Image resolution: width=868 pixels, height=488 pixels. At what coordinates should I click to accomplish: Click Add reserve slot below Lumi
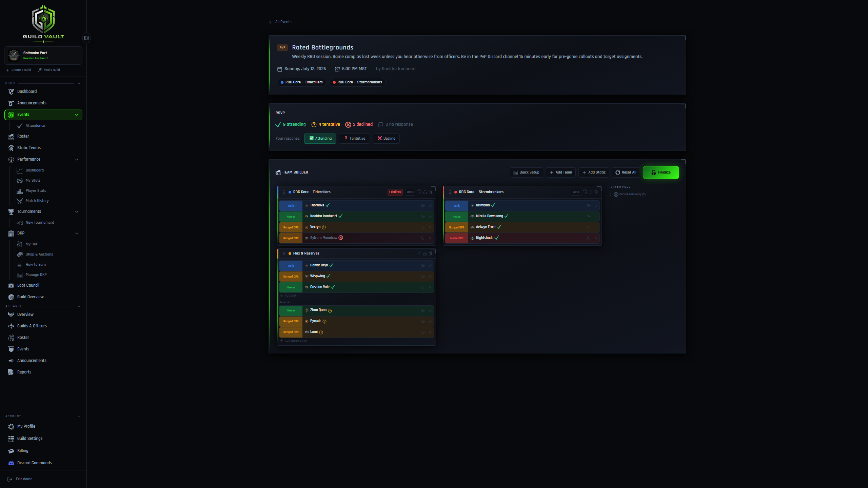pos(294,341)
